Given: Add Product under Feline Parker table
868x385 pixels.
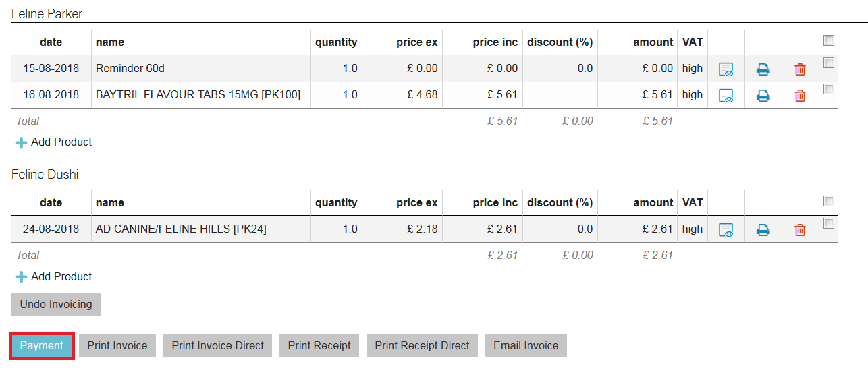Looking at the screenshot, I should (54, 142).
